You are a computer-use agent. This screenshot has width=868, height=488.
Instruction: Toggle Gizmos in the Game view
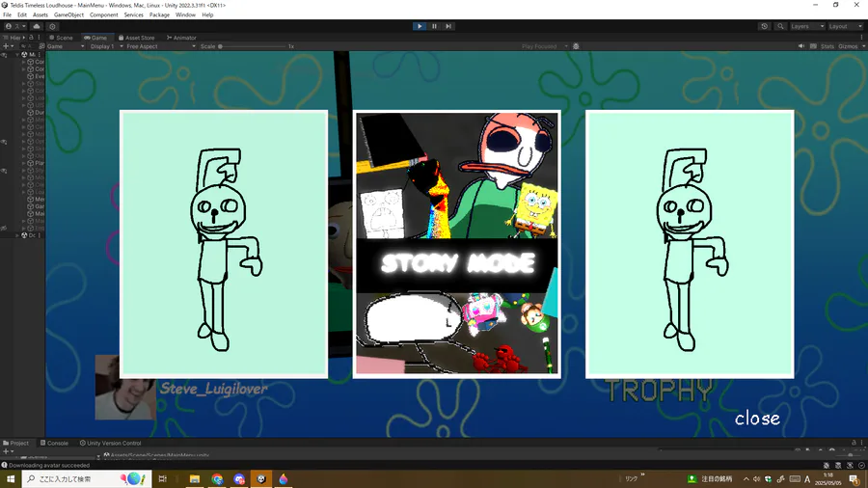848,46
